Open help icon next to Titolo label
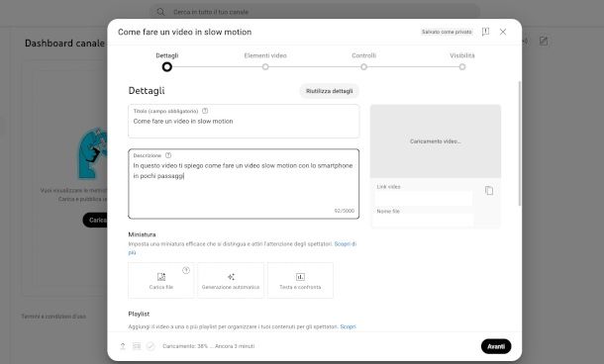 205,111
